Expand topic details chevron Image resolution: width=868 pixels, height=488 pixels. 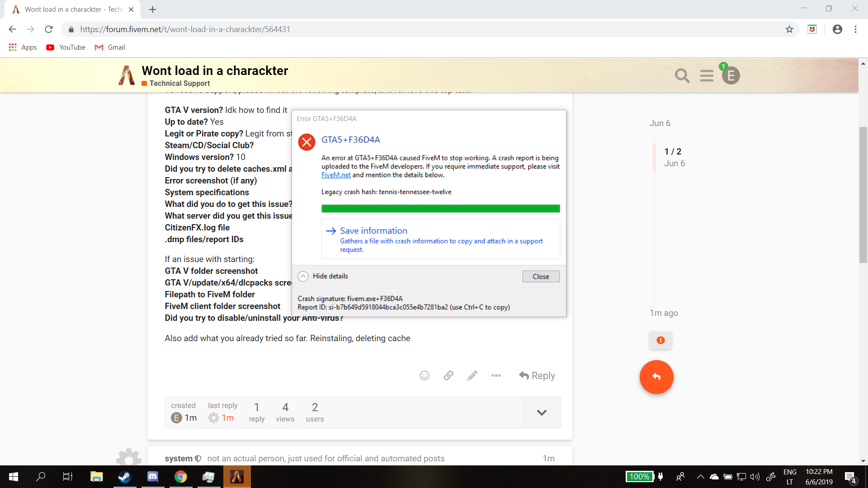[x=542, y=413]
